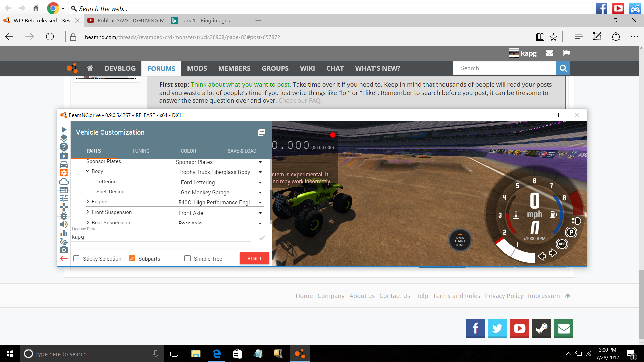Open the Twitter social button

pos(497,328)
